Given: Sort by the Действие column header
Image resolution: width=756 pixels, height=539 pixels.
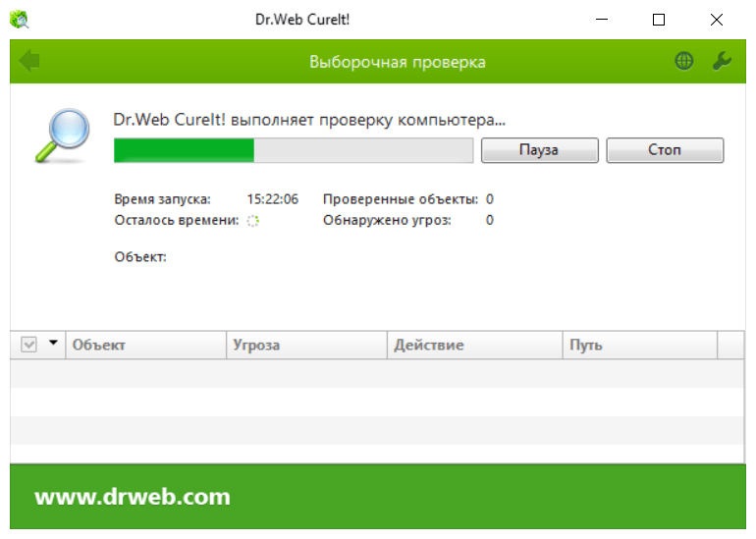Looking at the screenshot, I should point(475,345).
